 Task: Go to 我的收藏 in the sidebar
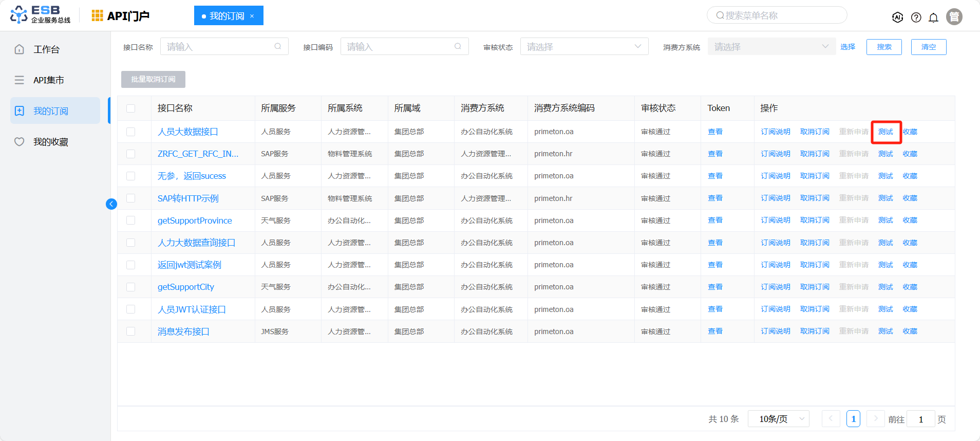coord(50,142)
